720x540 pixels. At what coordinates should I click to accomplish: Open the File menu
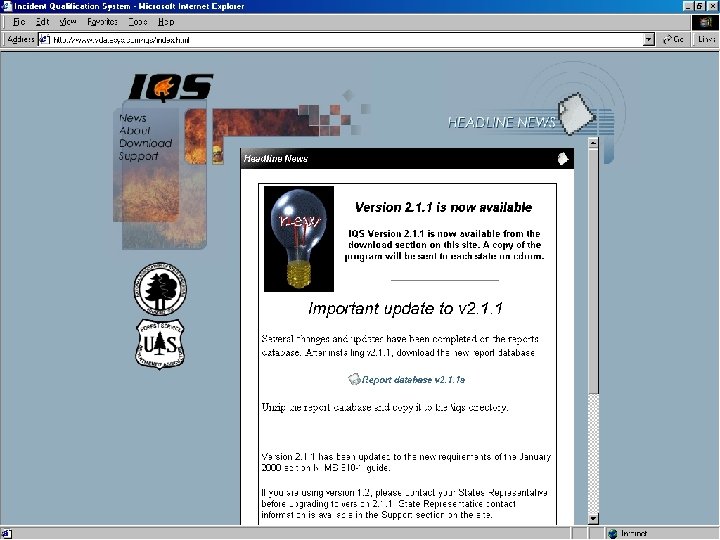click(x=19, y=22)
